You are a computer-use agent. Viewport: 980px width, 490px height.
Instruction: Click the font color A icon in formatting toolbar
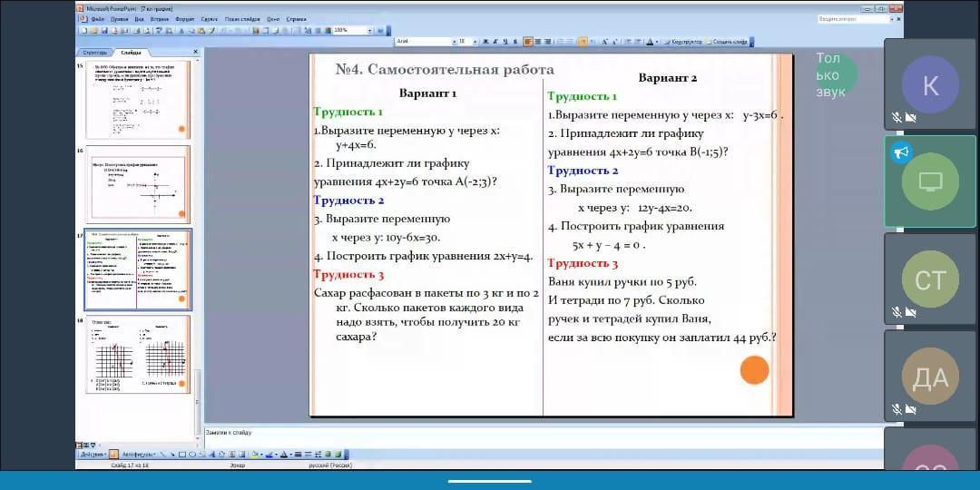[x=650, y=42]
